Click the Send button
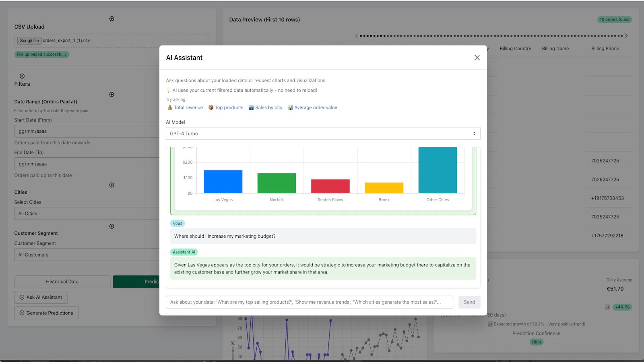The width and height of the screenshot is (644, 362). 469,302
